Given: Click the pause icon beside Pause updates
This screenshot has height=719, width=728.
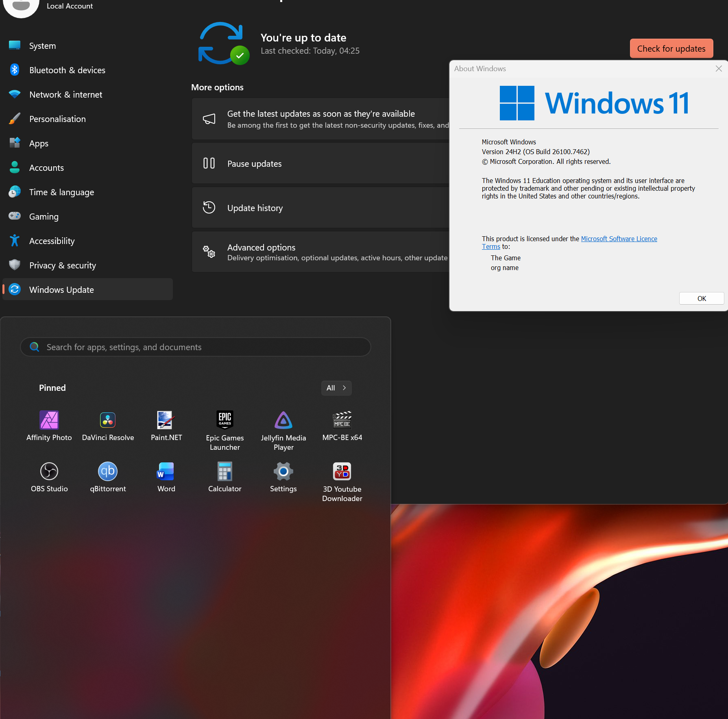Looking at the screenshot, I should coord(209,163).
